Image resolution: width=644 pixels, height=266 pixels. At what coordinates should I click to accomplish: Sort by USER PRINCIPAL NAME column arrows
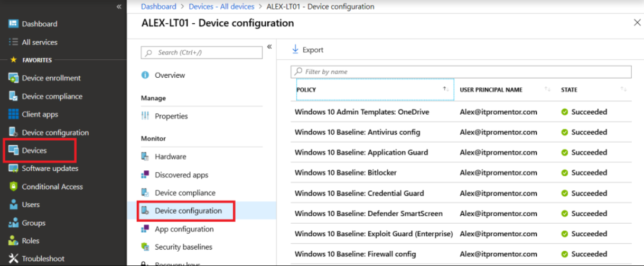(548, 89)
